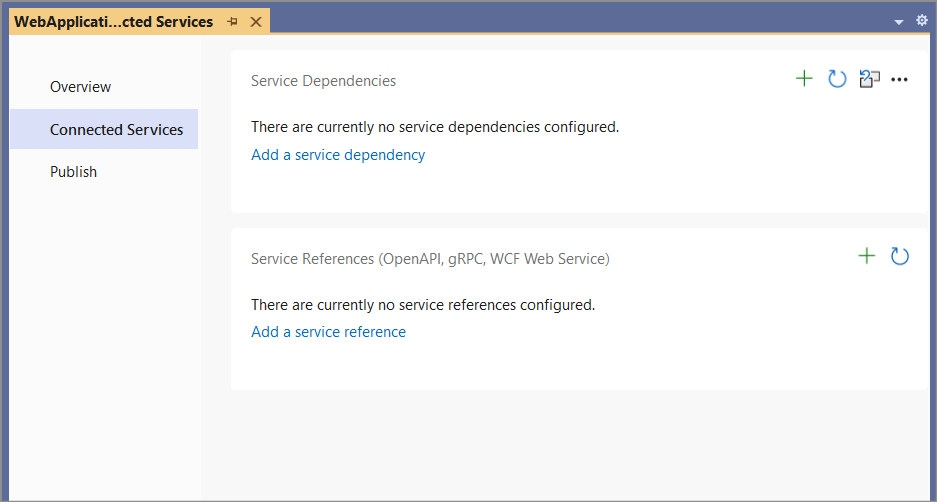Click the "Add a service reference" link
The height and width of the screenshot is (502, 937).
328,332
